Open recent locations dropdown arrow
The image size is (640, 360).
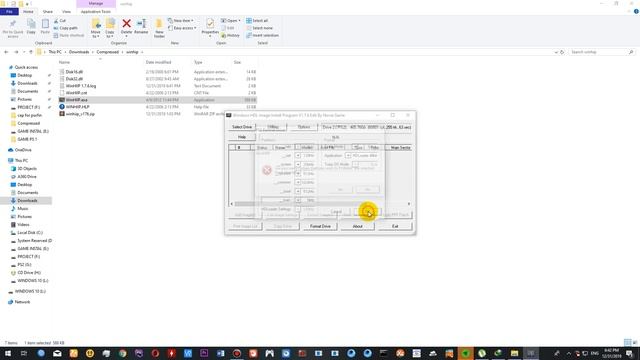pyautogui.click(x=24, y=52)
